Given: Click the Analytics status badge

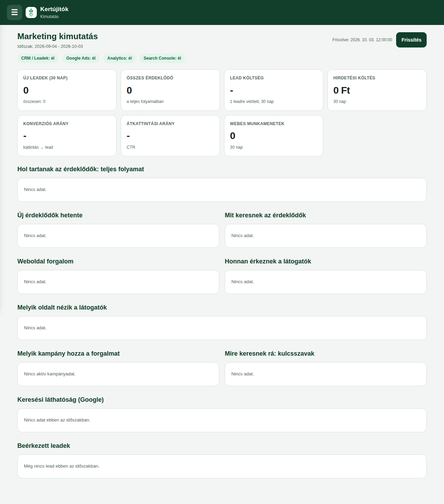Looking at the screenshot, I should click(x=119, y=58).
